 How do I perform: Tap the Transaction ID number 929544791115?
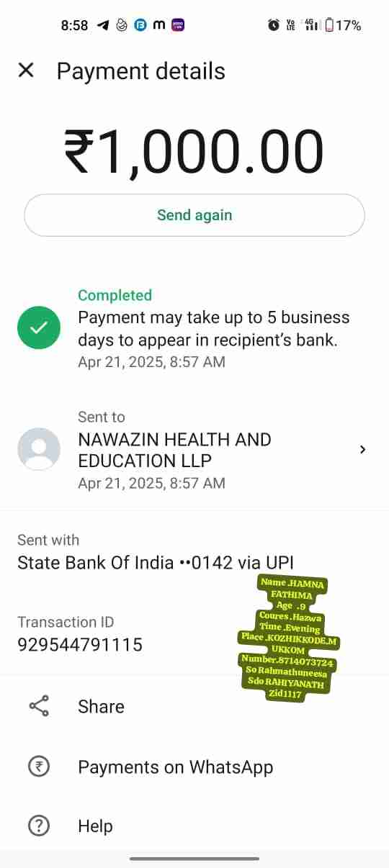click(80, 645)
